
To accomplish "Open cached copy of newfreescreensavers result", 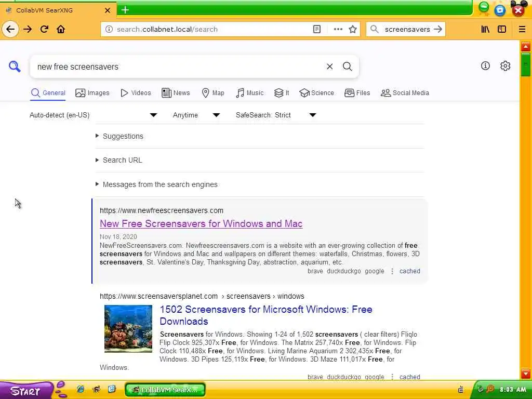I will click(x=409, y=271).
